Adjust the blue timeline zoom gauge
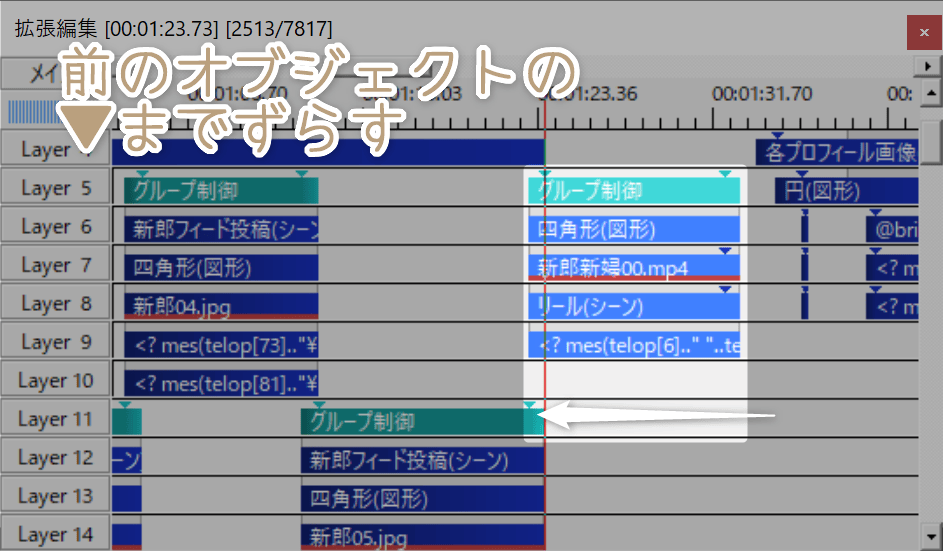The width and height of the screenshot is (943, 551). (34, 111)
